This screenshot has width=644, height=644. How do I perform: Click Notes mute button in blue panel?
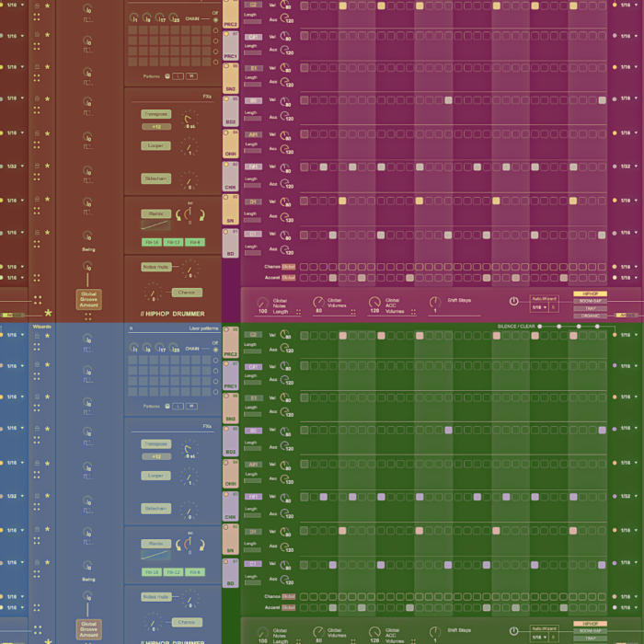[155, 597]
